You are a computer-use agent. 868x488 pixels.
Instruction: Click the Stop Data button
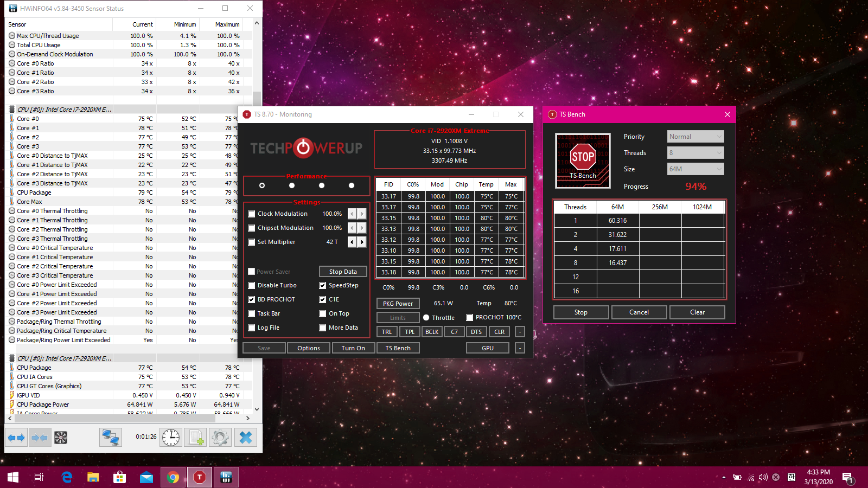click(343, 272)
